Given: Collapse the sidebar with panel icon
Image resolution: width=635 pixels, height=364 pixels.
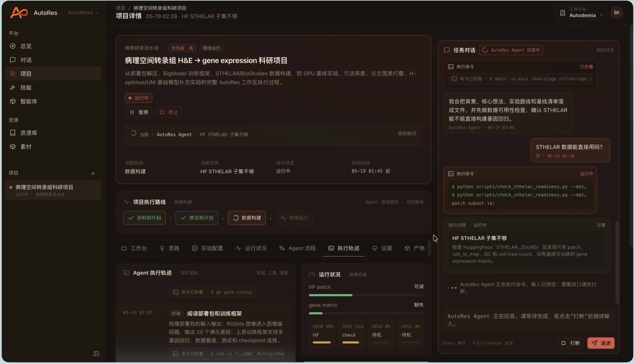Looking at the screenshot, I should (x=96, y=353).
